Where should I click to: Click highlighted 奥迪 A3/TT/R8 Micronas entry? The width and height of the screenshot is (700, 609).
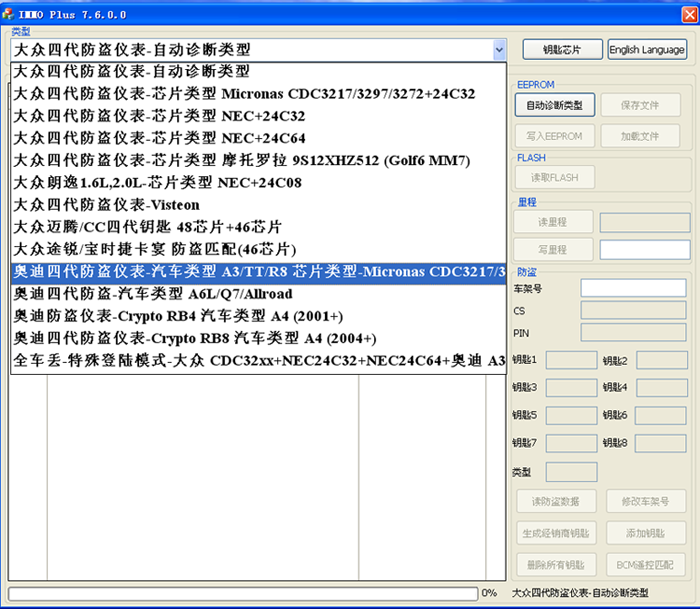pos(258,272)
